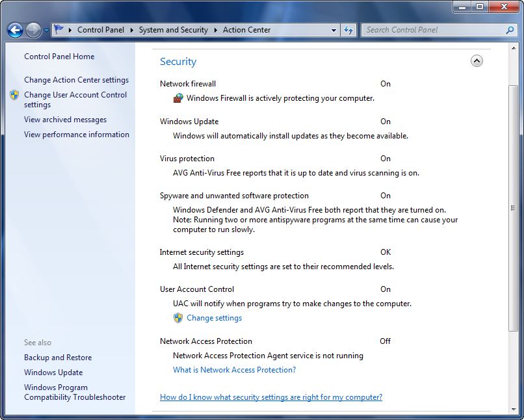This screenshot has height=420, width=524.
Task: Click the Windows Update label in Security list
Action: pos(189,122)
